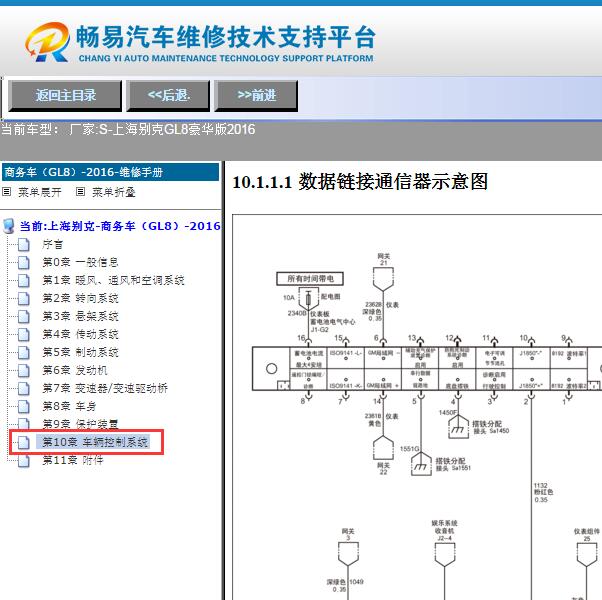Click the page icon beside 第5章
This screenshot has height=600, width=602.
click(x=24, y=352)
